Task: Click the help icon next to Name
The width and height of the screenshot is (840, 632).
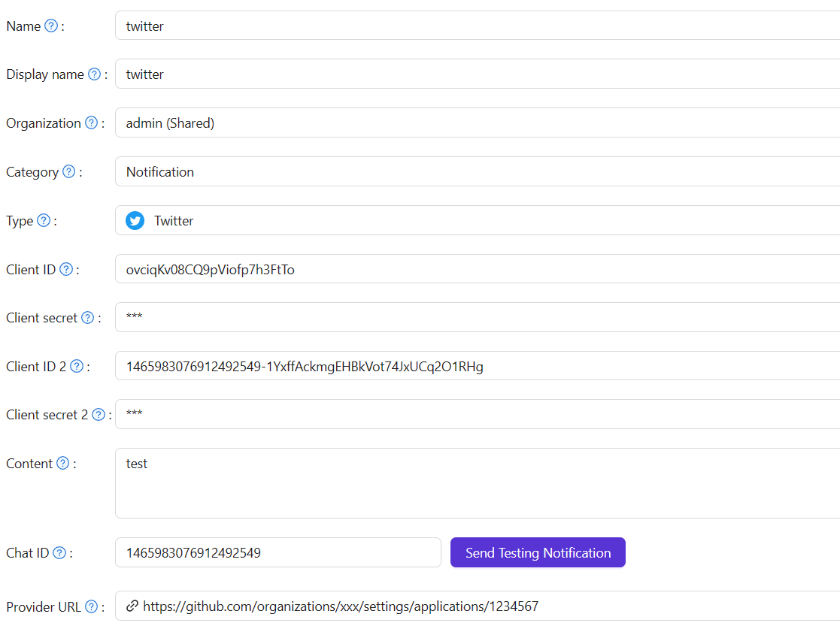Action: pyautogui.click(x=51, y=25)
